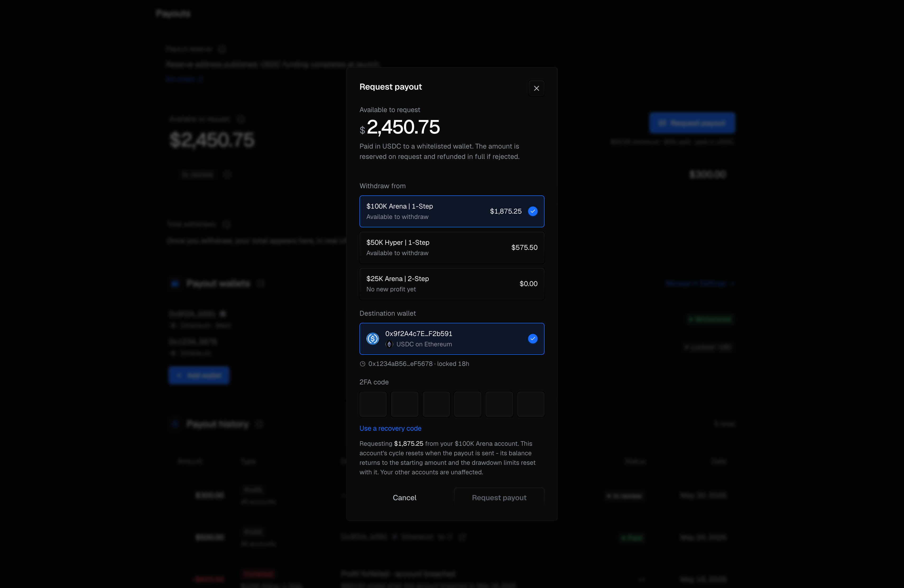Viewport: 904px width, 588px height.
Task: Select the $25K Arena 2-Step account
Action: pos(452,284)
